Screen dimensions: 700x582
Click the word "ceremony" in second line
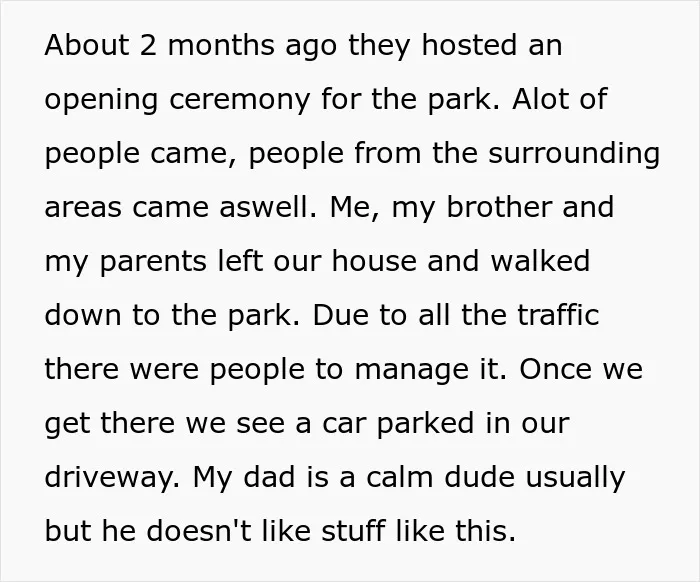point(239,99)
